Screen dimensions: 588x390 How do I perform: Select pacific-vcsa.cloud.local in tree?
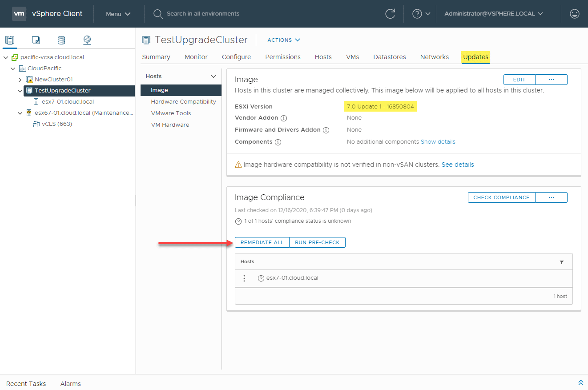coord(52,57)
